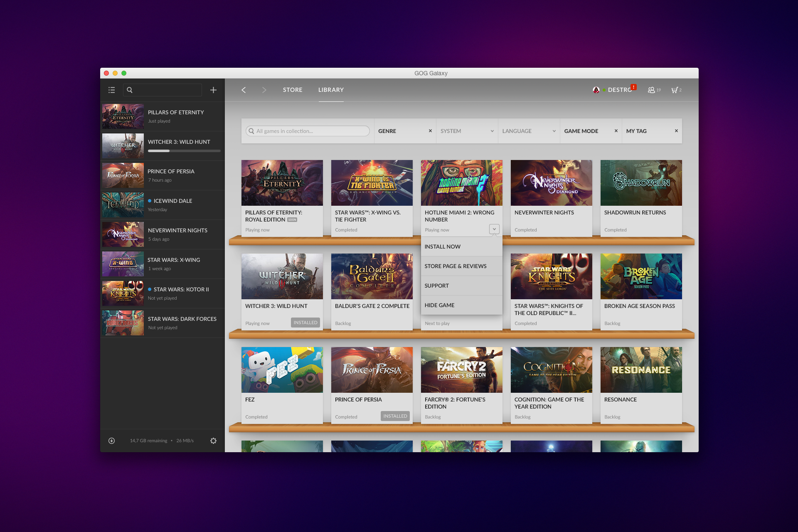This screenshot has width=798, height=532.
Task: Click the forward navigation arrow icon
Action: (263, 90)
